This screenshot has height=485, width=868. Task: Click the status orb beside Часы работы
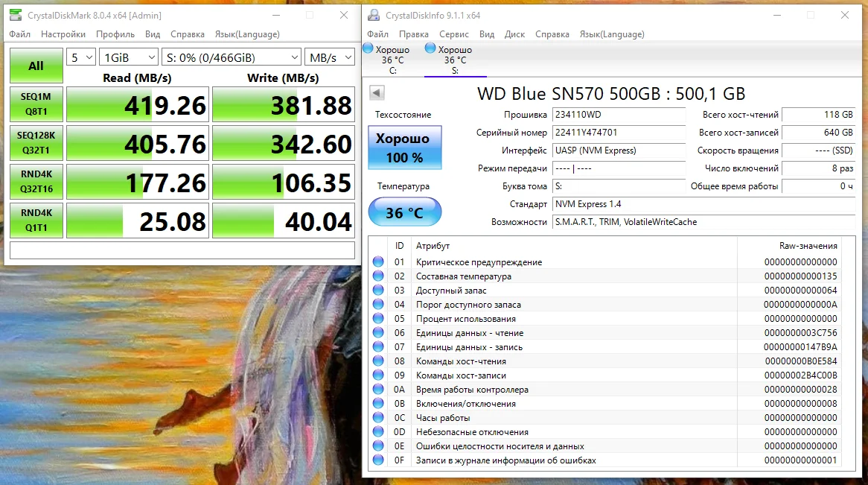378,418
